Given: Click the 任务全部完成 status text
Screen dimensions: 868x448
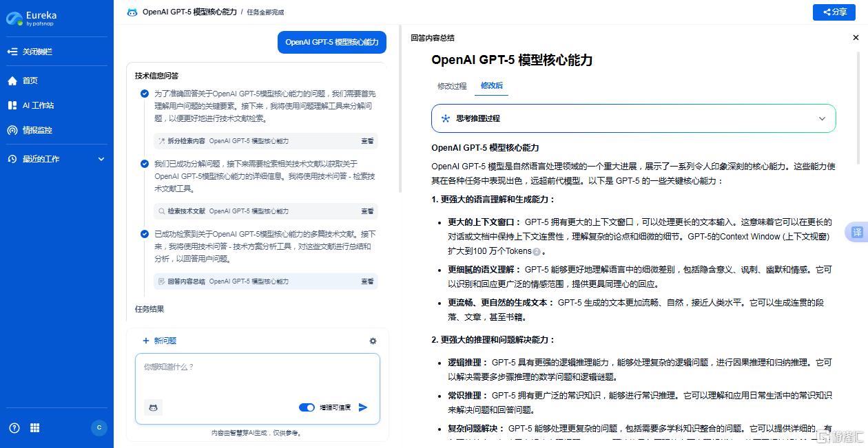Looking at the screenshot, I should tap(265, 12).
